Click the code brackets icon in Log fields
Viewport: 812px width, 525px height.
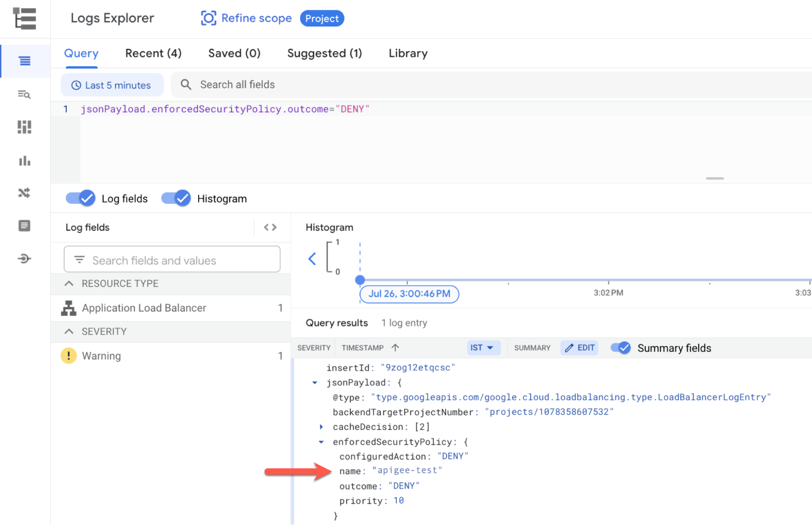pos(270,228)
